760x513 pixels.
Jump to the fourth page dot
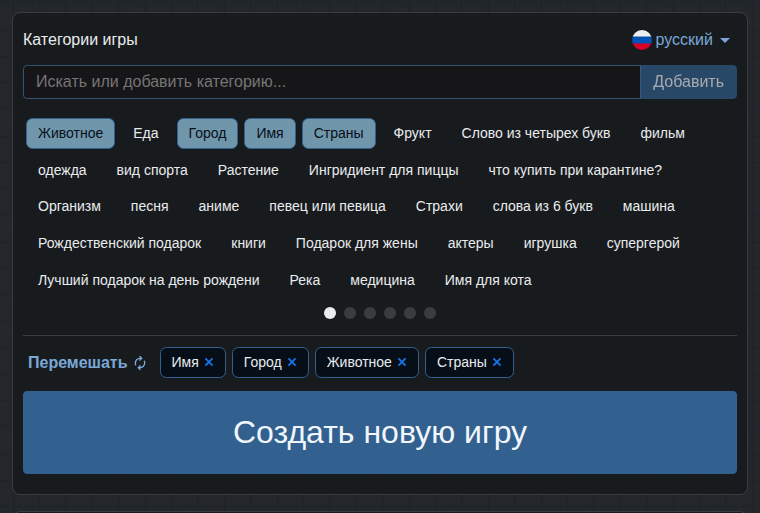390,313
